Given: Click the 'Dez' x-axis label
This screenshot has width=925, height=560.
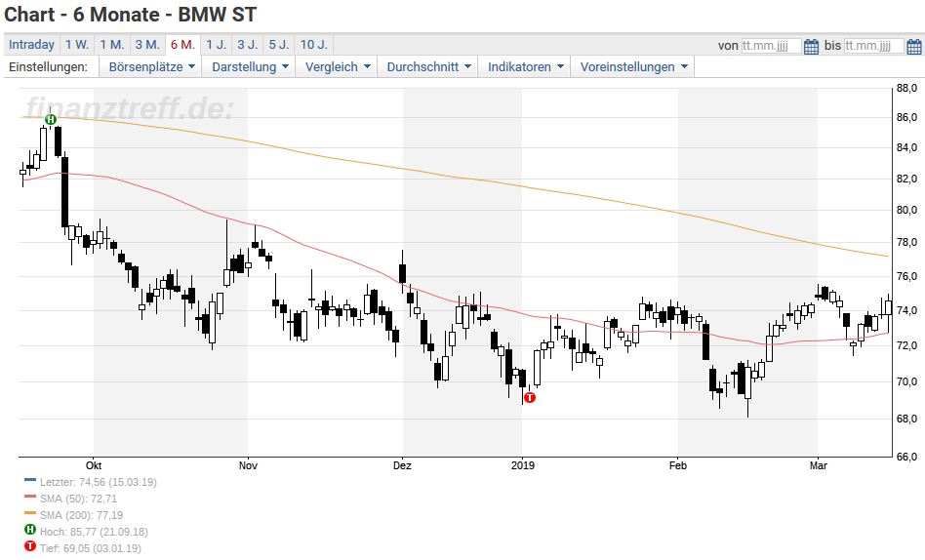Looking at the screenshot, I should [x=402, y=465].
